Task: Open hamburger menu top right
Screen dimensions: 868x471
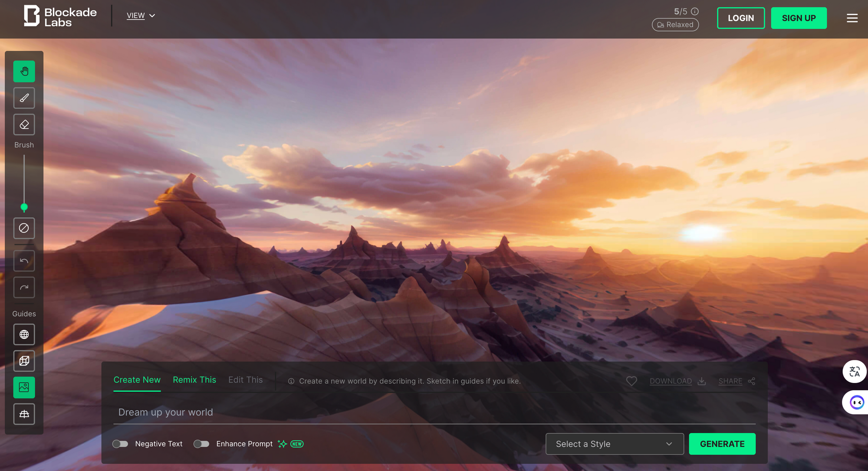Action: pyautogui.click(x=852, y=18)
